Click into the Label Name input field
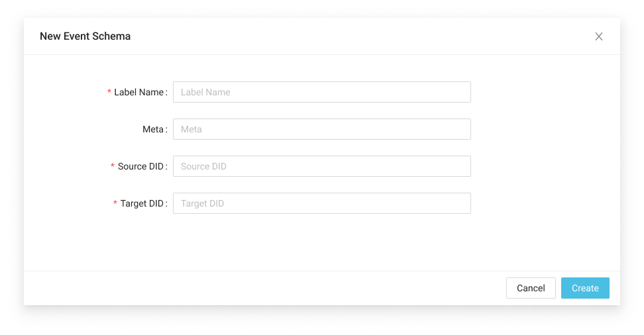The image size is (644, 335). 321,92
